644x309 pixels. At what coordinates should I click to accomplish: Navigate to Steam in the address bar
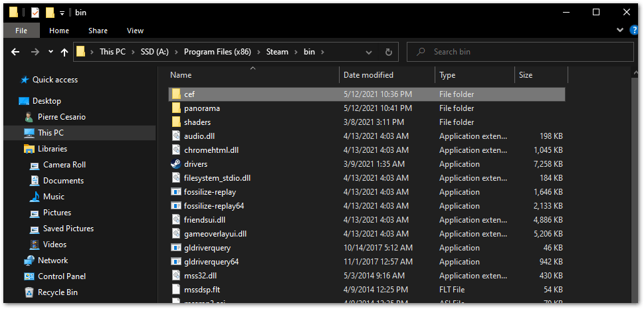point(277,52)
